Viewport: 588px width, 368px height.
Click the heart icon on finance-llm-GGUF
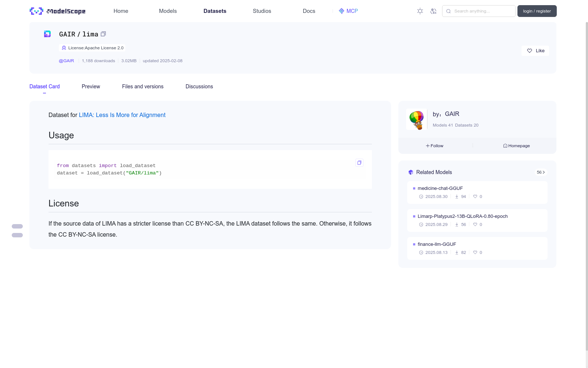point(475,252)
